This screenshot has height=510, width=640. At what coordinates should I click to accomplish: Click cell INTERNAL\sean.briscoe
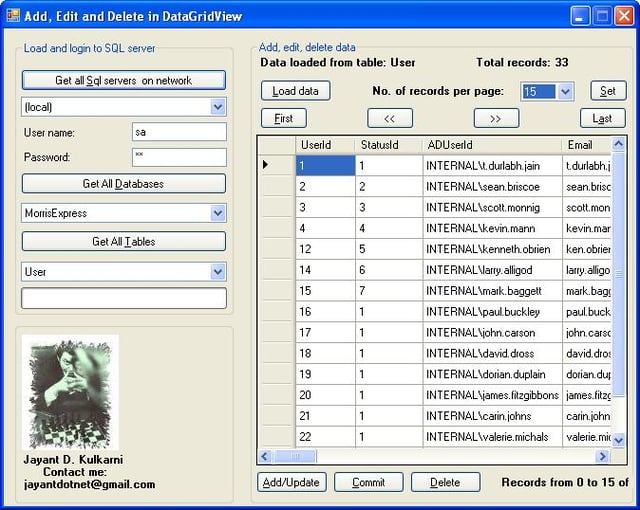click(x=492, y=186)
